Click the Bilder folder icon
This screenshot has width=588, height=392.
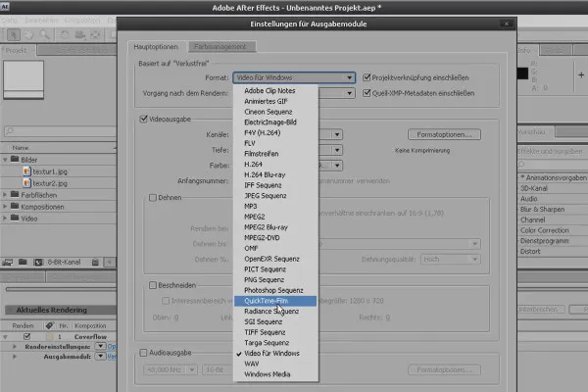[x=15, y=160]
